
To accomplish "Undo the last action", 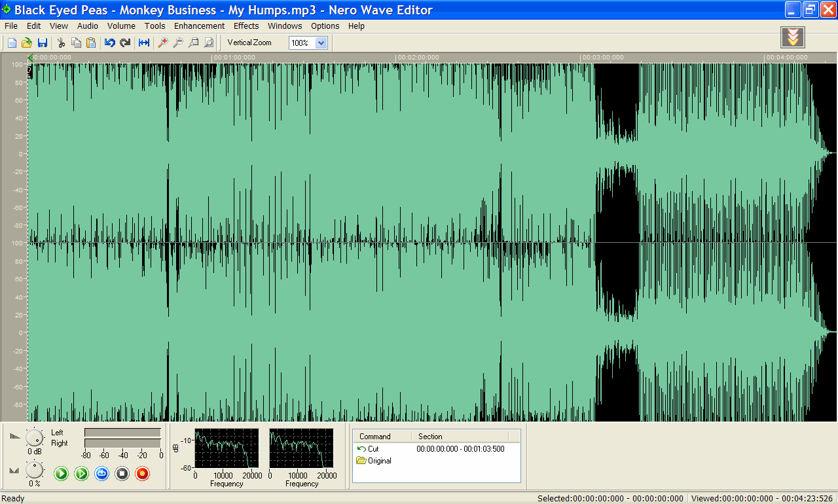I will (110, 43).
